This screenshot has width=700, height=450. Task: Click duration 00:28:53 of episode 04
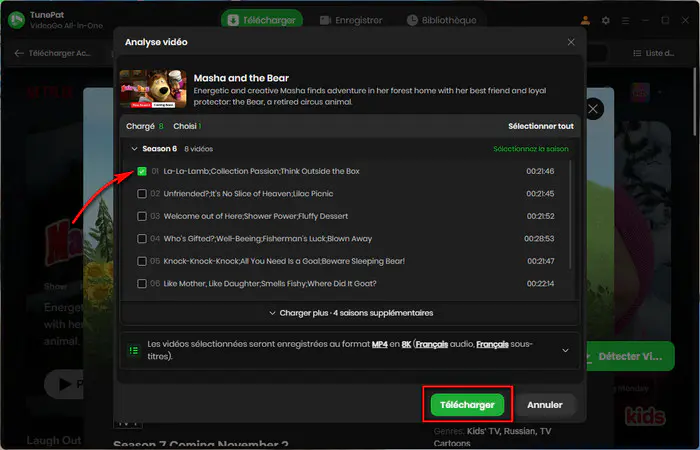[x=539, y=239]
